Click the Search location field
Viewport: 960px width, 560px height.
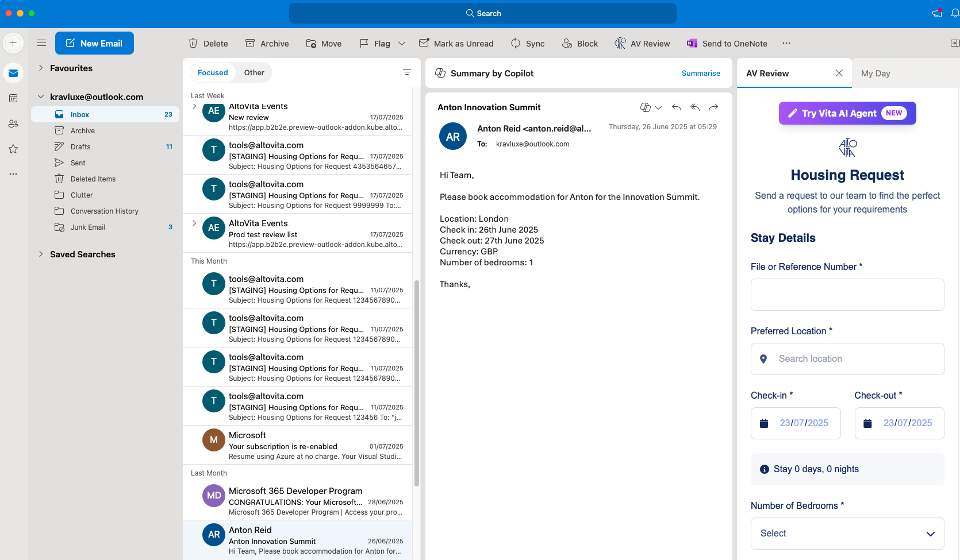click(847, 359)
